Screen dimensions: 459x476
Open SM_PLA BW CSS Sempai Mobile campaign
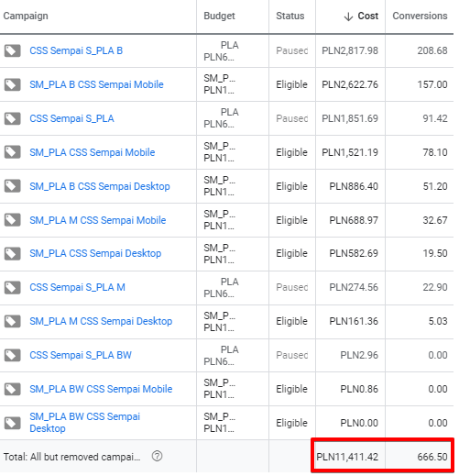pos(101,389)
